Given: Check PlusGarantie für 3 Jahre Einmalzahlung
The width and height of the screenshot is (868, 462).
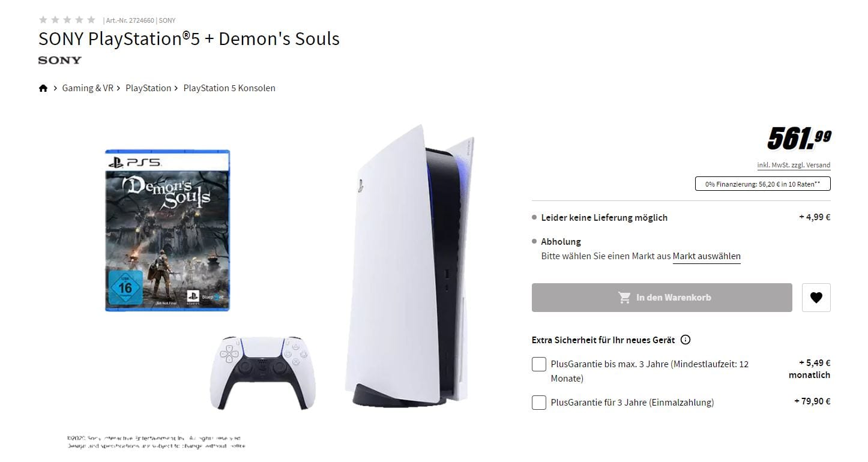Looking at the screenshot, I should pyautogui.click(x=539, y=403).
